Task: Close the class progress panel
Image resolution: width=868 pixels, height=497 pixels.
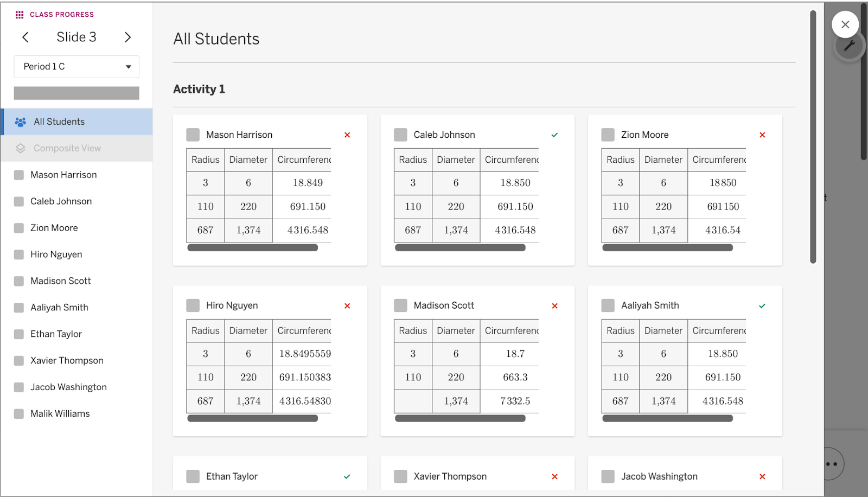Action: click(x=845, y=24)
